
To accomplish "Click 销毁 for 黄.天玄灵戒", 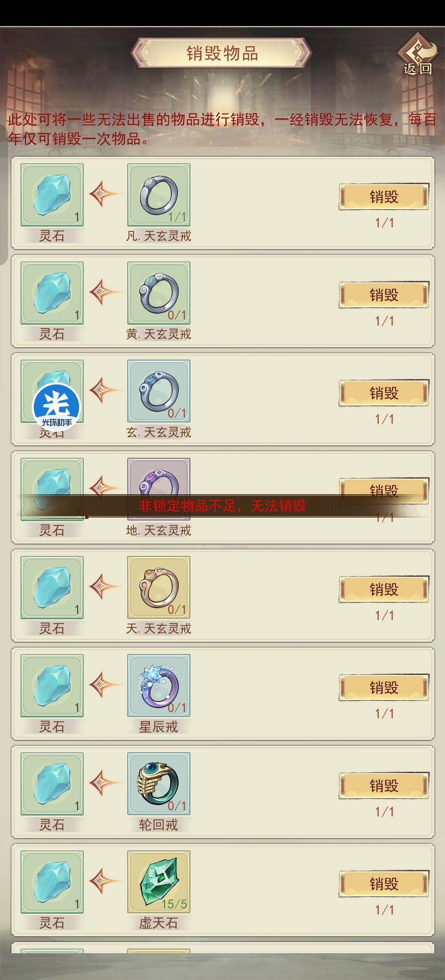I will tap(384, 295).
